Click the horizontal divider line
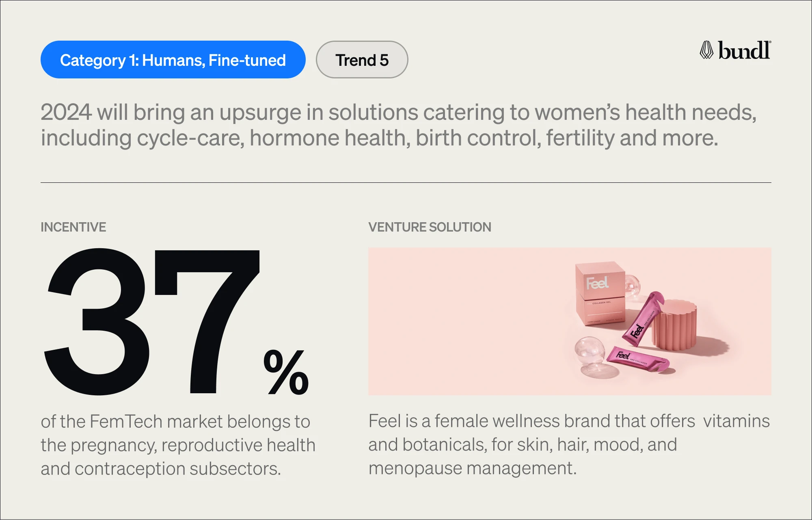The width and height of the screenshot is (812, 520). [x=406, y=183]
